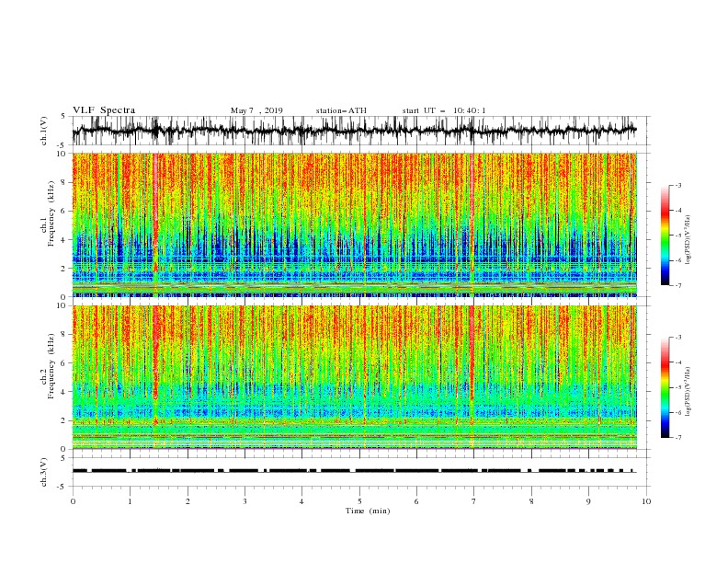Select the ch.1 'Frequency (kHz)' axis label
The width and height of the screenshot is (728, 563).
click(x=51, y=213)
